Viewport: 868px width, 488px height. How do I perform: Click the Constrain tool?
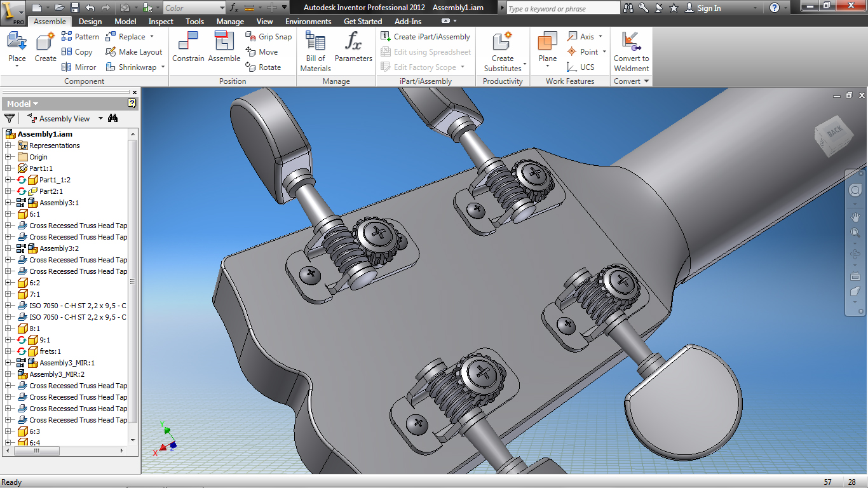tap(188, 48)
